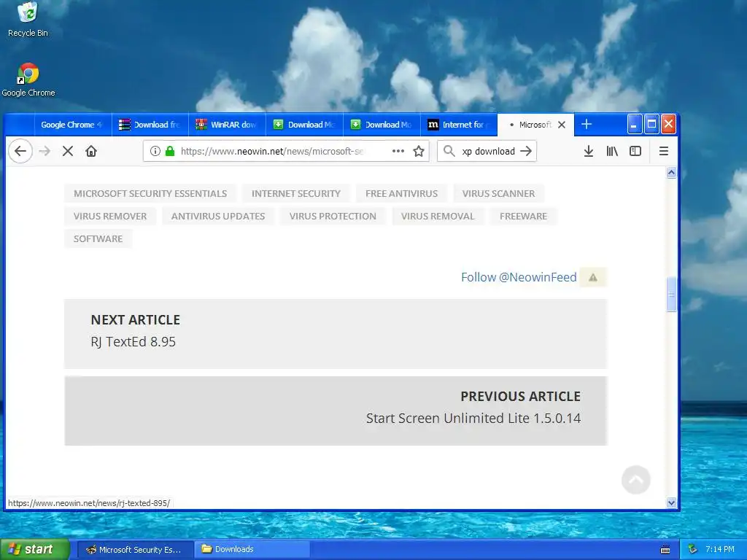Viewport: 747px width, 560px height.
Task: Click the MICROSOFT SECURITY ESSENTIALS tag
Action: click(150, 194)
